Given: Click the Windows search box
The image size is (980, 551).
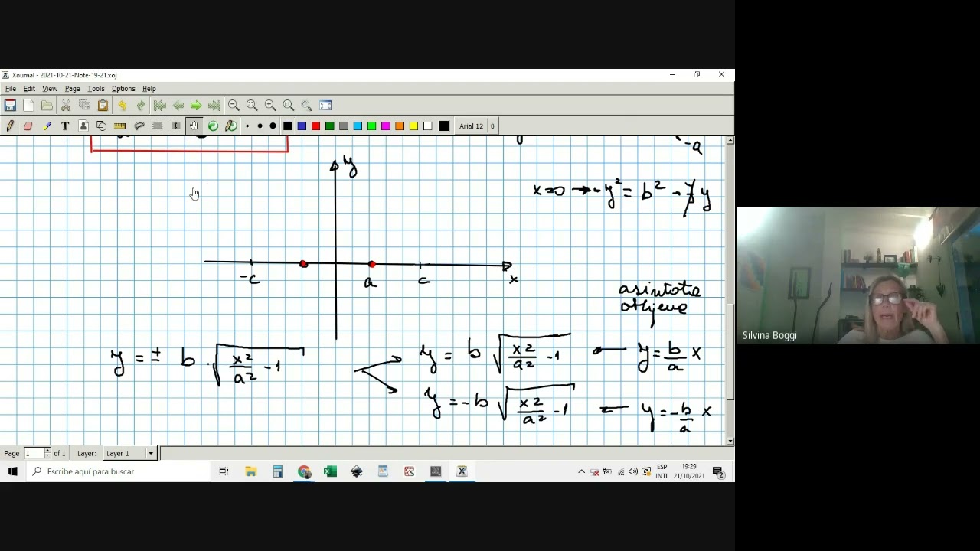Looking at the screenshot, I should (x=118, y=471).
